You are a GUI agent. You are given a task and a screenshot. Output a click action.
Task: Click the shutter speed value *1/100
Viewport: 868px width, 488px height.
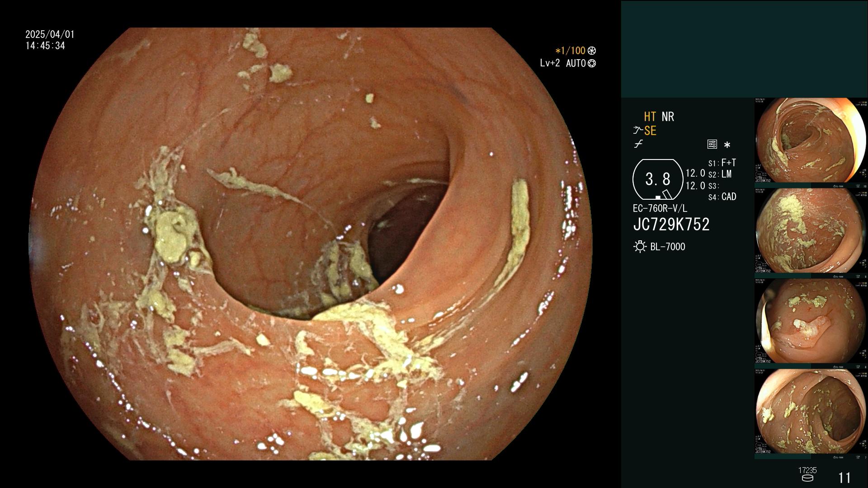coord(571,51)
